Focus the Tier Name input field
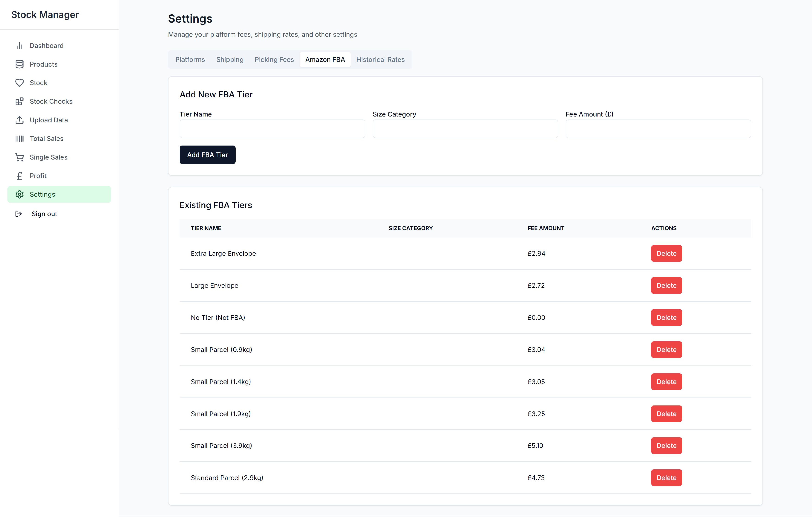The width and height of the screenshot is (812, 517). coord(272,129)
